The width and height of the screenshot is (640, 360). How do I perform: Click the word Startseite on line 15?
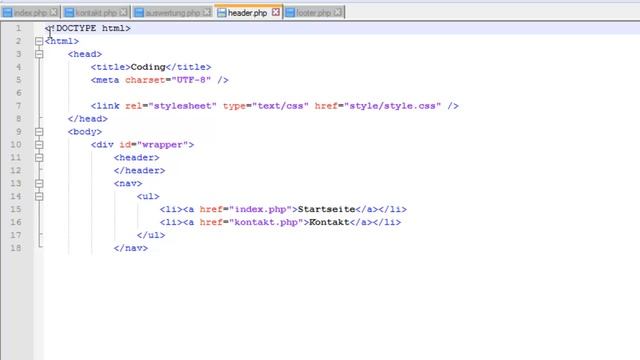point(326,209)
